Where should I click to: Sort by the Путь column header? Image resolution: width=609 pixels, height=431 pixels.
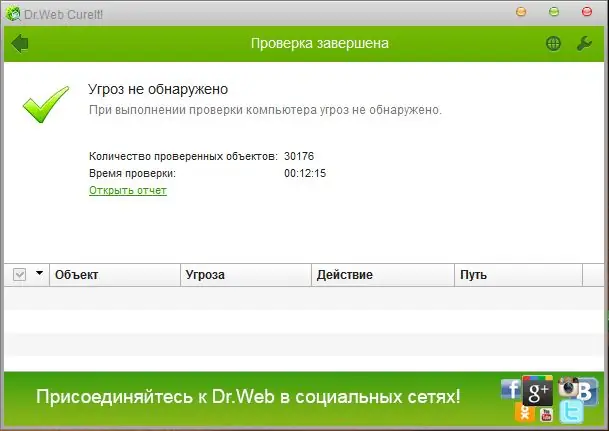519,275
